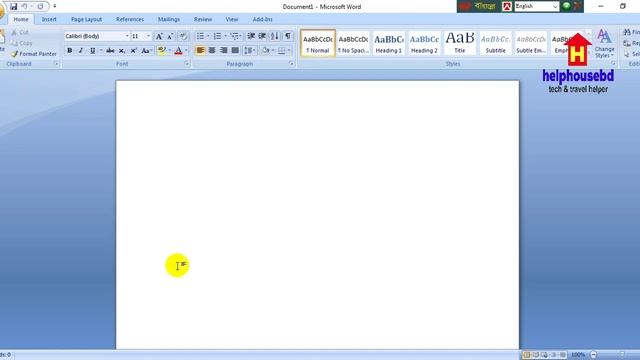This screenshot has height=360, width=640.
Task: Apply the Subtitle style
Action: click(495, 43)
